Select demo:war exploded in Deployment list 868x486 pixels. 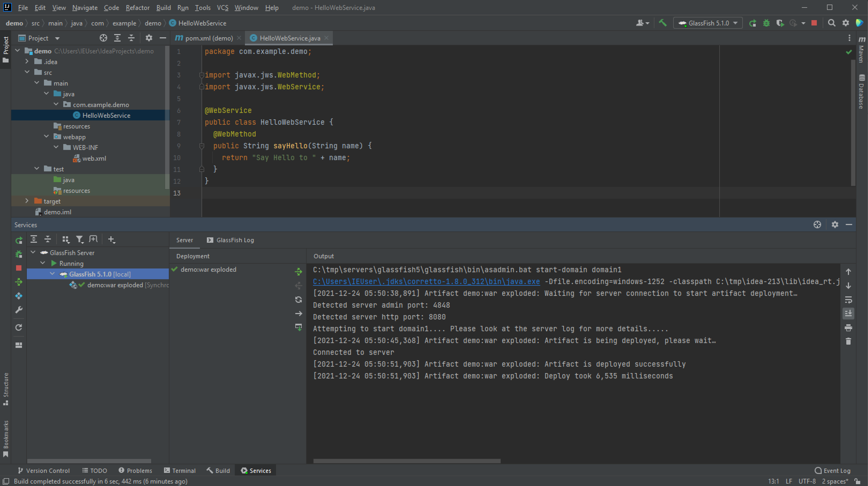pos(208,270)
